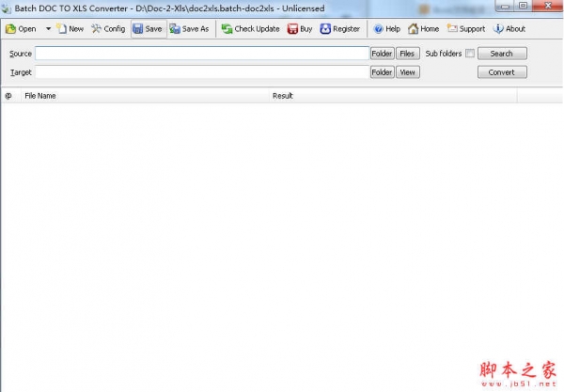Close the Batch DOC TO XLS window

point(547,6)
